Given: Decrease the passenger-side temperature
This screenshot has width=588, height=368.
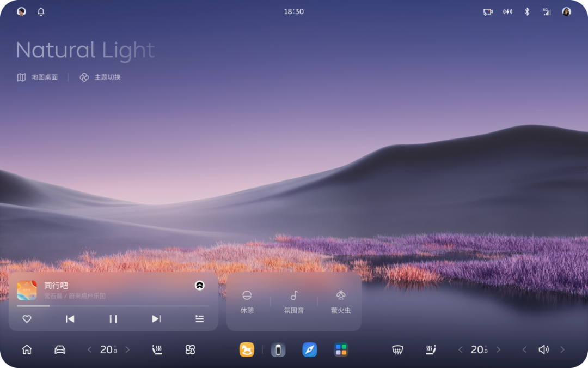Looking at the screenshot, I should coord(460,349).
